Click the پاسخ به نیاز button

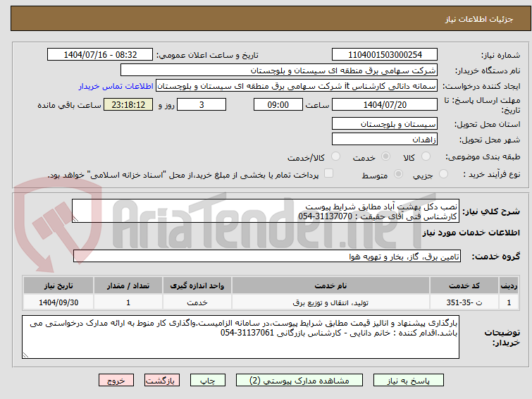tap(409, 381)
